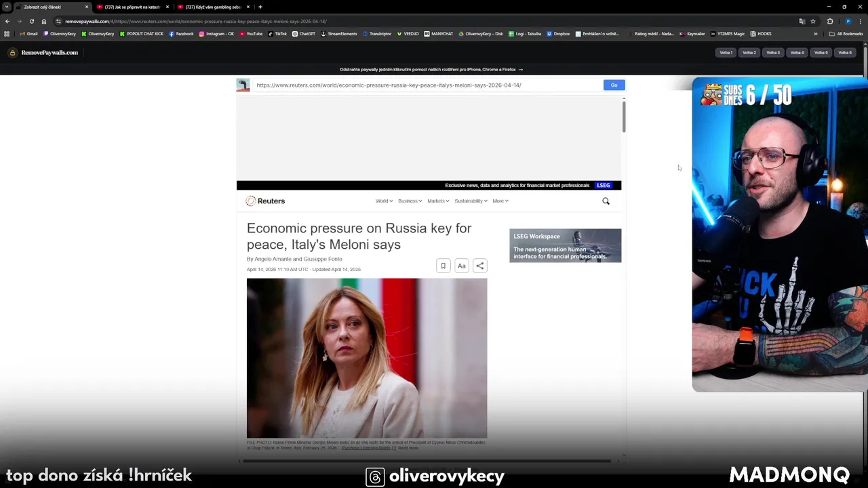Choose the Volba 2 button

point(749,52)
